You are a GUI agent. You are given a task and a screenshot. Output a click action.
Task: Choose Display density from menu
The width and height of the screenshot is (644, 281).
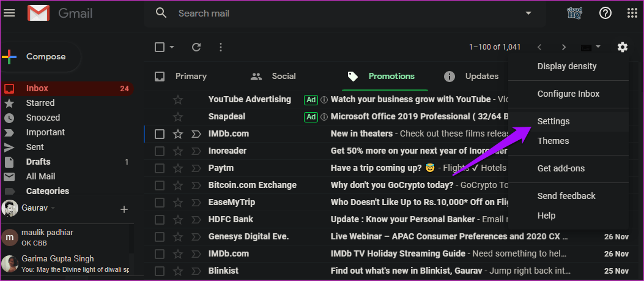click(x=568, y=66)
